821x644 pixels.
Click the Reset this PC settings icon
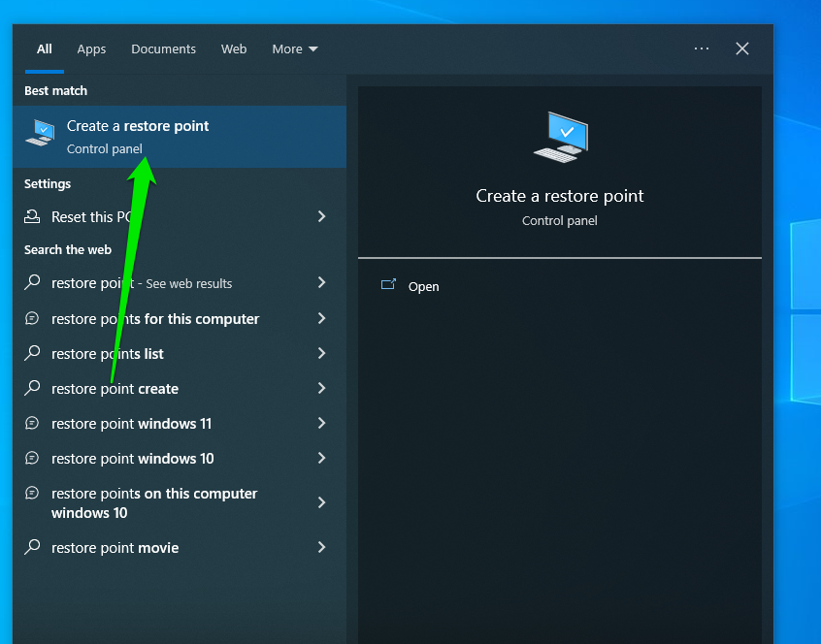tap(31, 216)
